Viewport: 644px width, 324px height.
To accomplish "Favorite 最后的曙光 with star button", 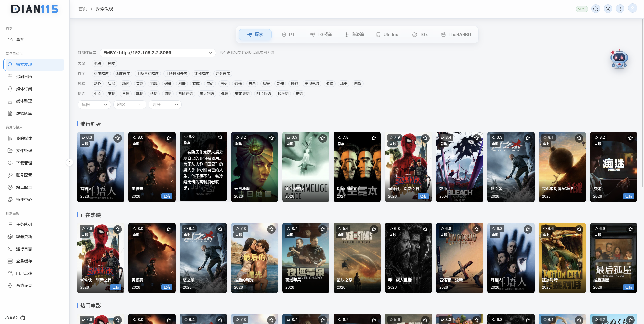I will (x=271, y=229).
